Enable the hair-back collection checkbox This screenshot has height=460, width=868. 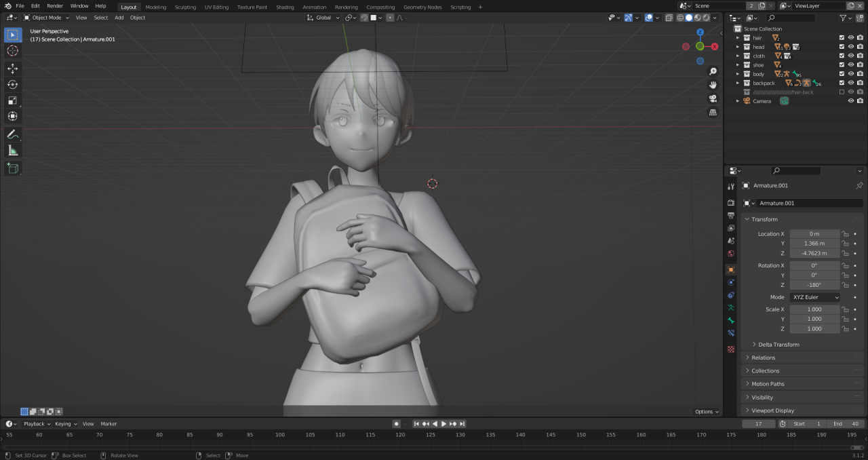click(x=842, y=92)
